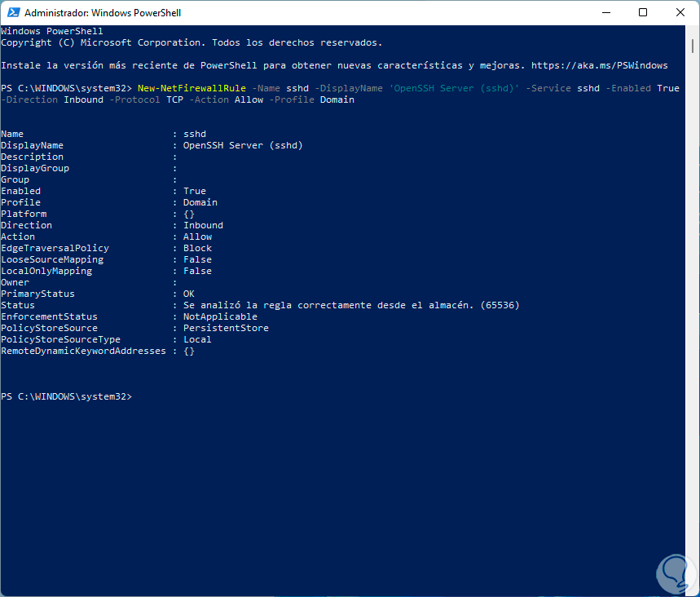Click the PowerShell icon in the title bar
Screen dimensions: 700x597
(x=11, y=13)
